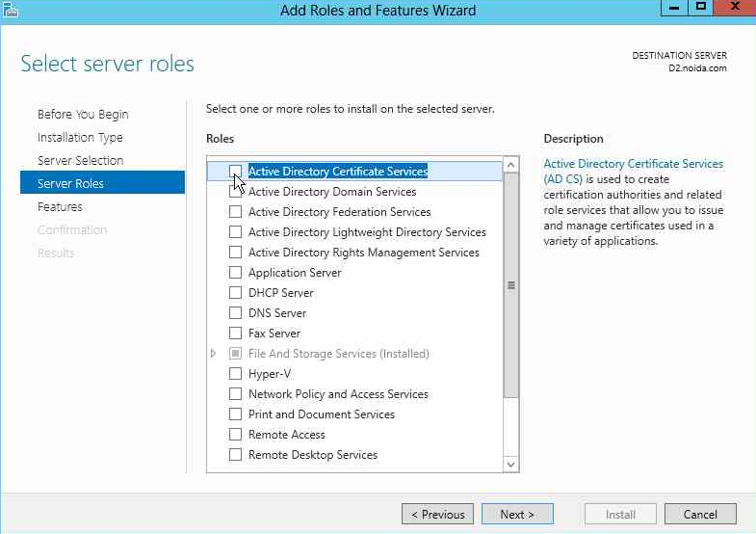The width and height of the screenshot is (756, 534).
Task: Check Active Directory Certificate Services checkbox
Action: coord(235,171)
